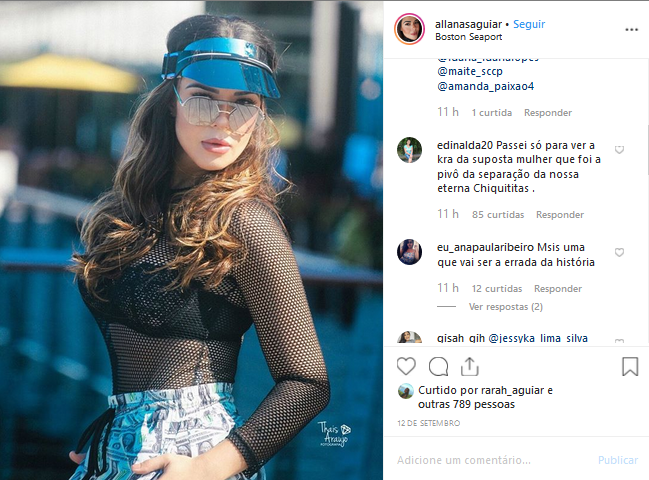Screen dimensions: 649x480
Task: Save post with the bookmark icon
Action: (x=630, y=367)
